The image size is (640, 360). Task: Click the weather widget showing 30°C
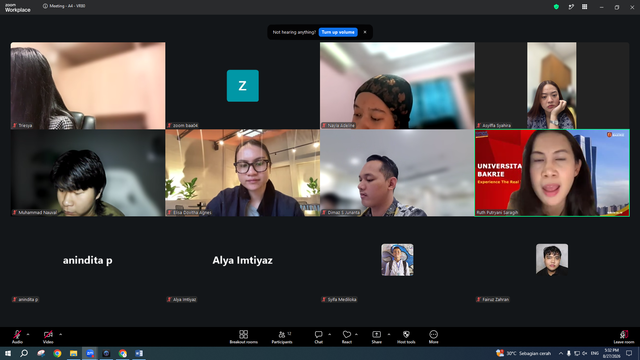pos(523,353)
